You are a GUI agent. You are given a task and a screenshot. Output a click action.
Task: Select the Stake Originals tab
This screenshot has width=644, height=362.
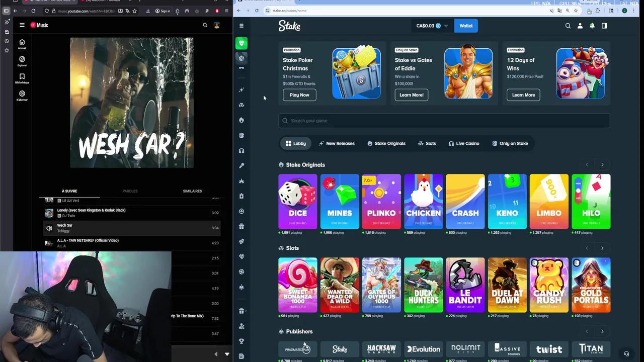[386, 143]
